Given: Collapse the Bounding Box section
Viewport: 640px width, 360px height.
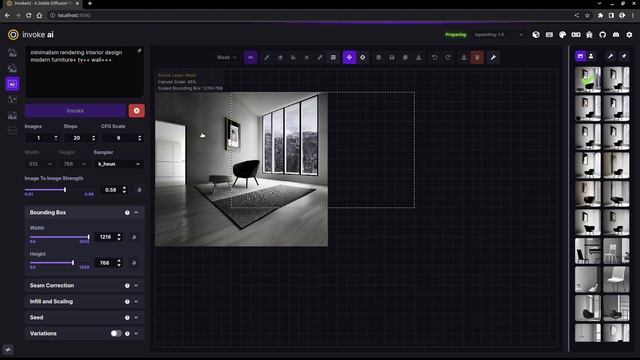Looking at the screenshot, I should (84, 213).
